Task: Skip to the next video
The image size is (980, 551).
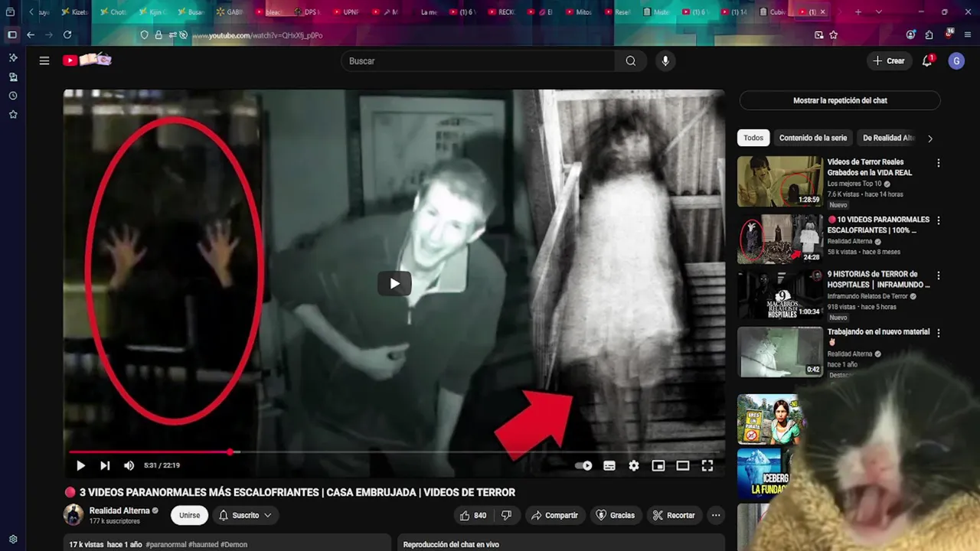Action: [105, 465]
